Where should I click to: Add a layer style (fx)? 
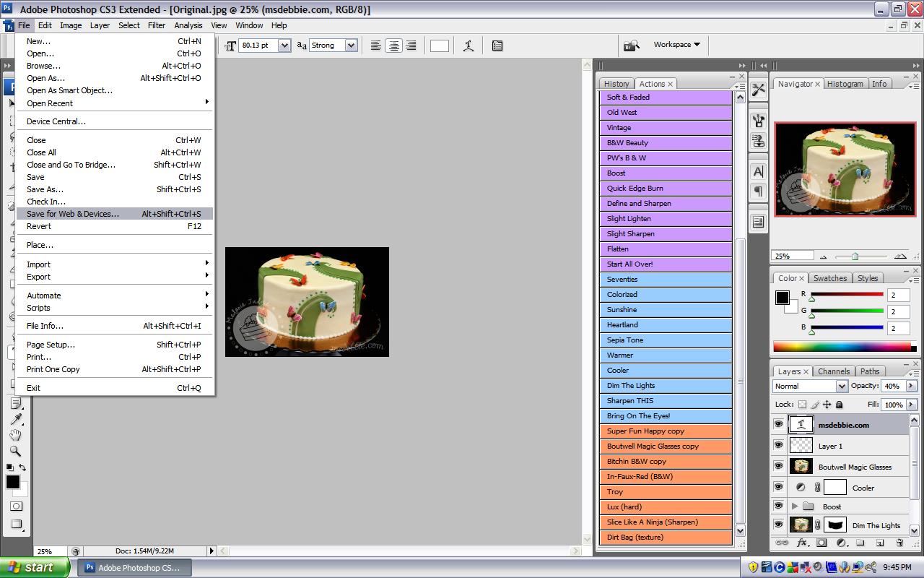[x=802, y=543]
